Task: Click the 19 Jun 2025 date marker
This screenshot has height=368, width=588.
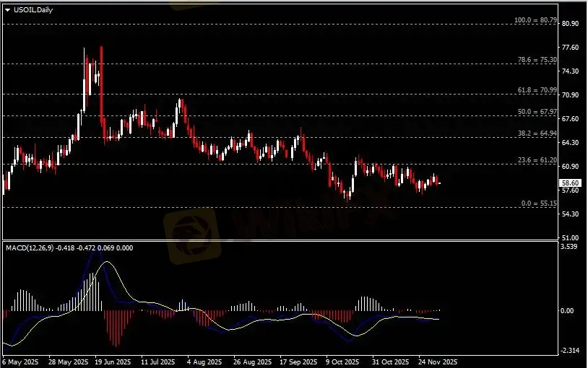Action: coord(113,361)
